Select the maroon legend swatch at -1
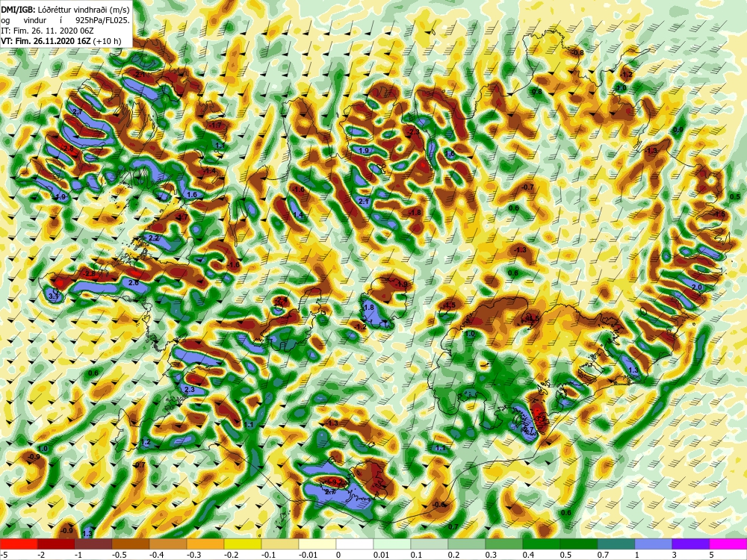Image resolution: width=747 pixels, height=560 pixels. (93, 544)
